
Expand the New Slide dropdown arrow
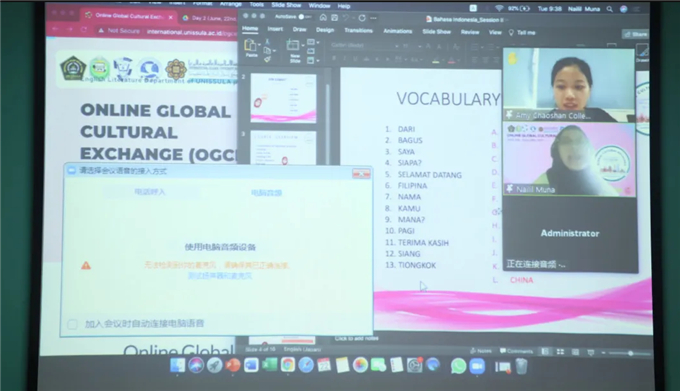pos(303,45)
